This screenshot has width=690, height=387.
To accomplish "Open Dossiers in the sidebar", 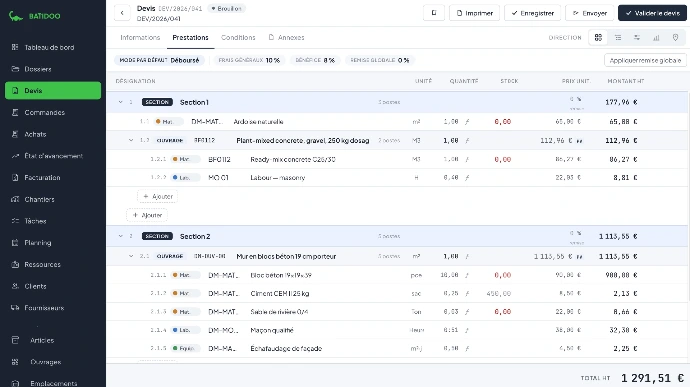I will click(38, 69).
